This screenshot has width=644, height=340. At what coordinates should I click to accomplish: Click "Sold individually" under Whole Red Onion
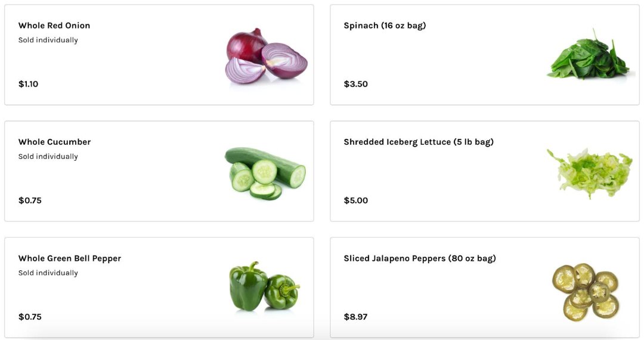48,40
